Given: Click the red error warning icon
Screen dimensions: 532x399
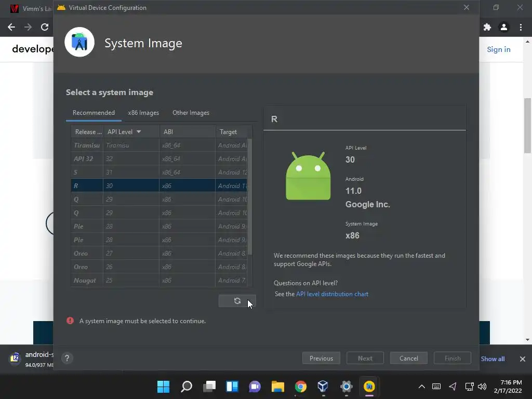Looking at the screenshot, I should pyautogui.click(x=70, y=321).
